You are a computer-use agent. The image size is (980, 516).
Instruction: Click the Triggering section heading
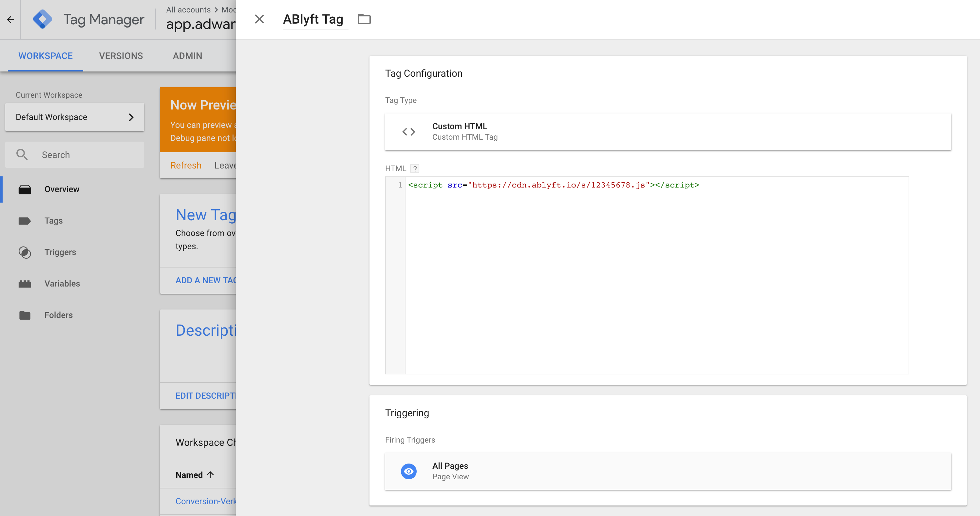[x=407, y=413]
